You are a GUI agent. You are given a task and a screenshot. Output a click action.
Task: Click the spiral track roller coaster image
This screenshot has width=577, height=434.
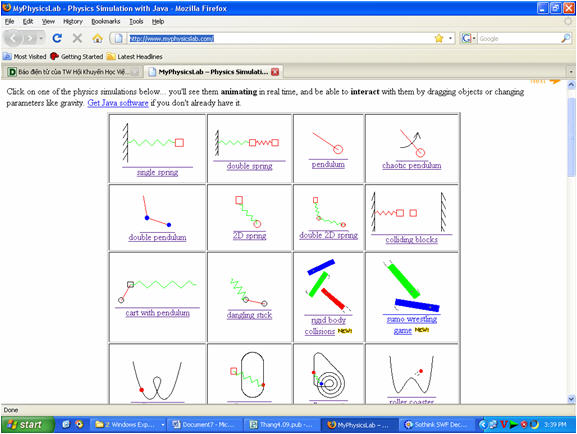pos(329,375)
